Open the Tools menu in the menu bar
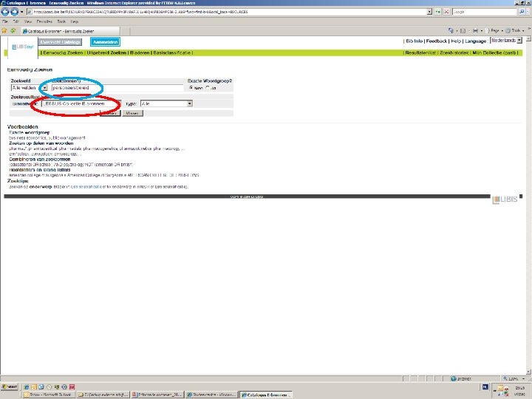This screenshot has height=399, width=532. click(x=61, y=21)
